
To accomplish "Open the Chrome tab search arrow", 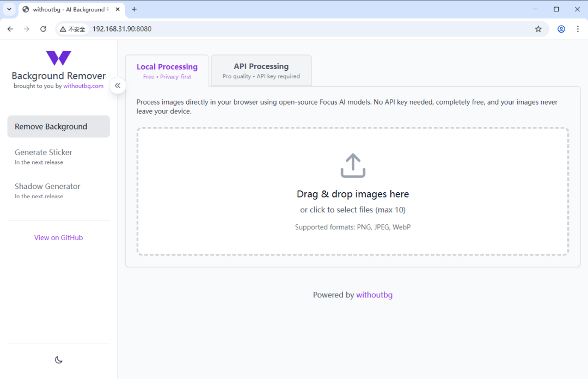I will [x=9, y=9].
